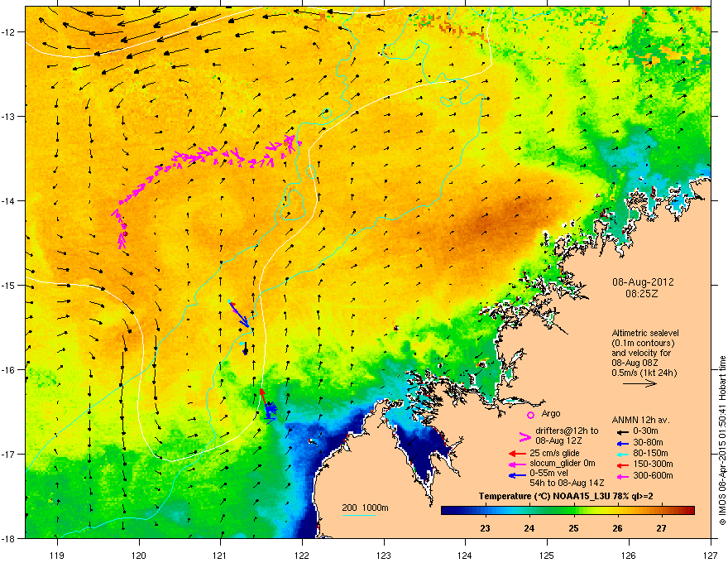
Task: Click the latitude axis label '-12'
Action: 9,32
